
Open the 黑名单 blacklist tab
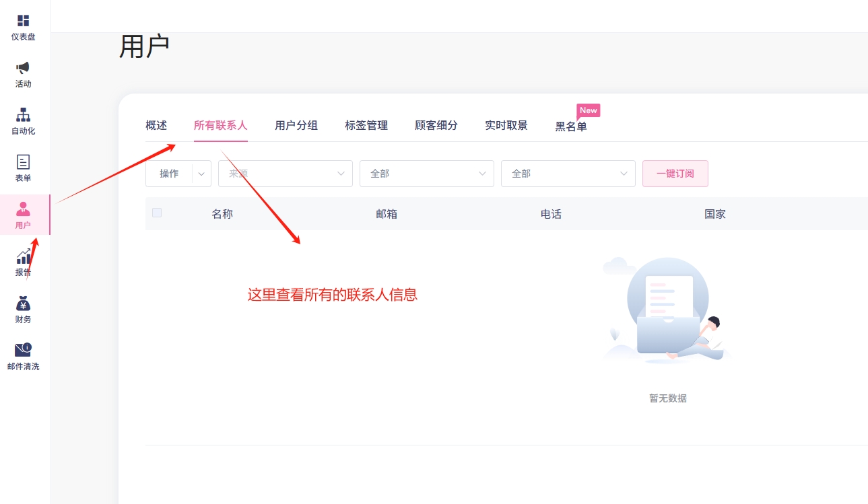point(571,127)
